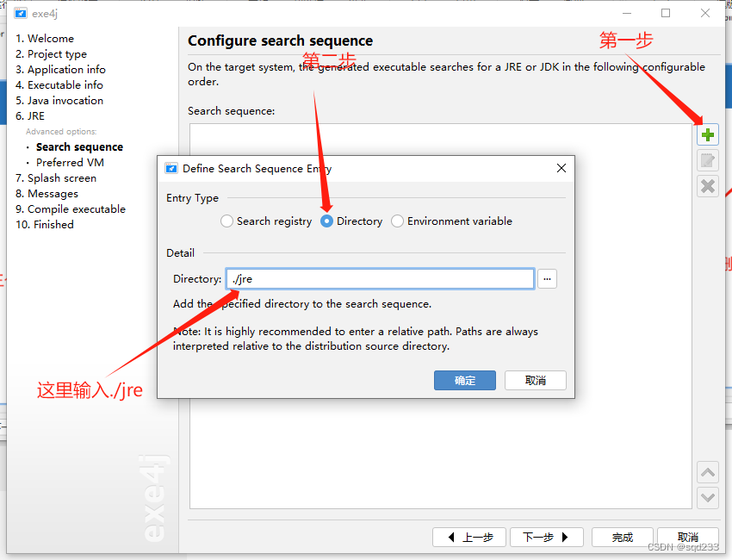The height and width of the screenshot is (560, 732).
Task: Click the 完成 finish button
Action: (622, 537)
